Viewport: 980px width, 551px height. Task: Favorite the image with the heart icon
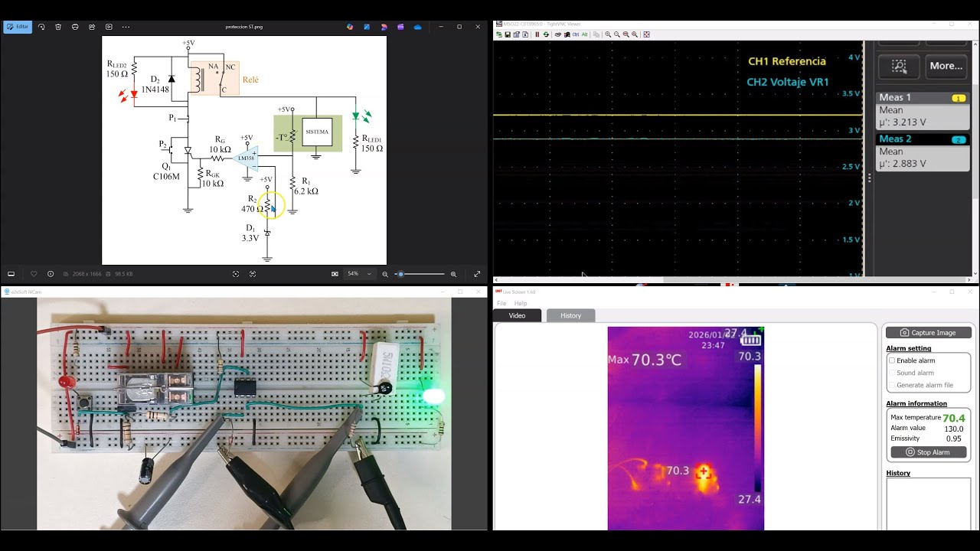(x=34, y=274)
